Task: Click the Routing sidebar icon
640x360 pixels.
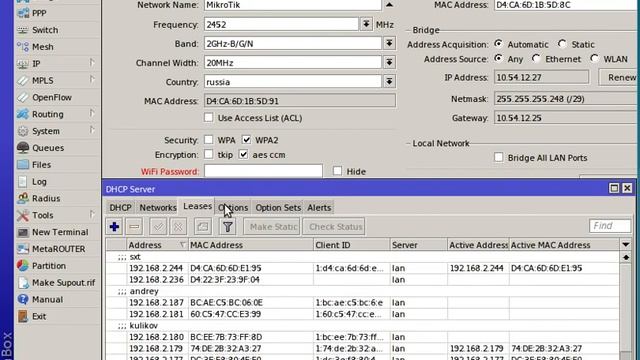Action: pos(23,114)
